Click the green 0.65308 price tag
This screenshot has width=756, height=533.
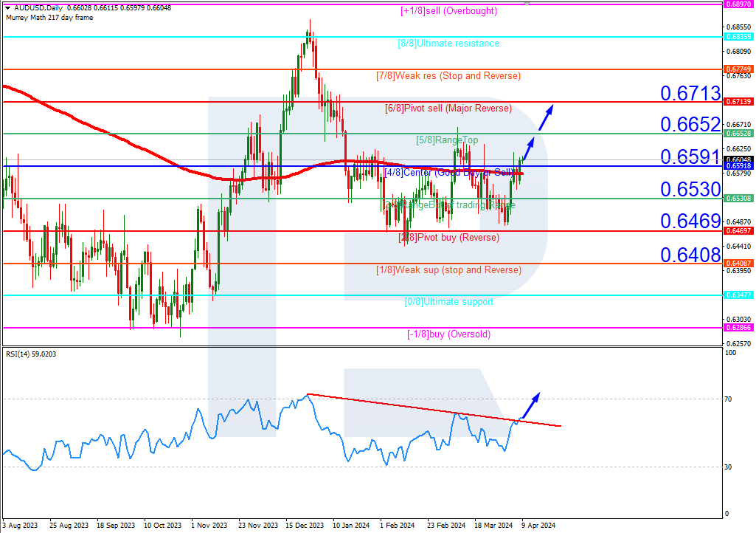[x=738, y=197]
